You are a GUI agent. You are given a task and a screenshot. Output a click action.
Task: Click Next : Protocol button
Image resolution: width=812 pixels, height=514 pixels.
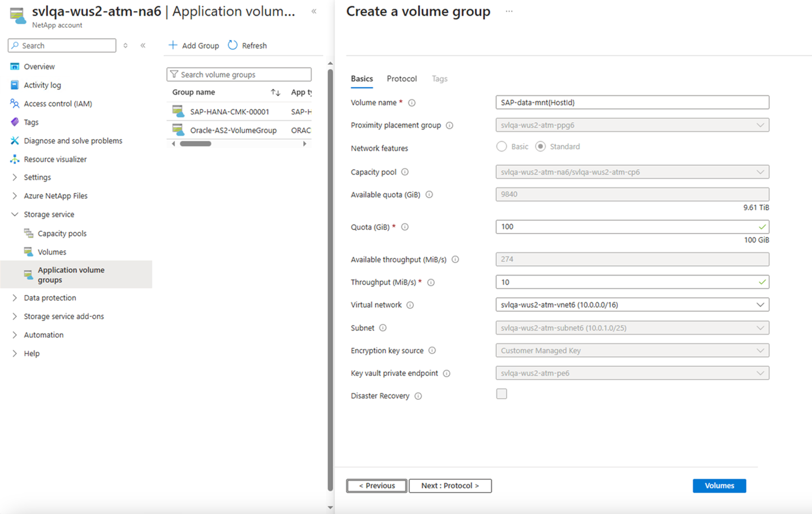tap(450, 486)
